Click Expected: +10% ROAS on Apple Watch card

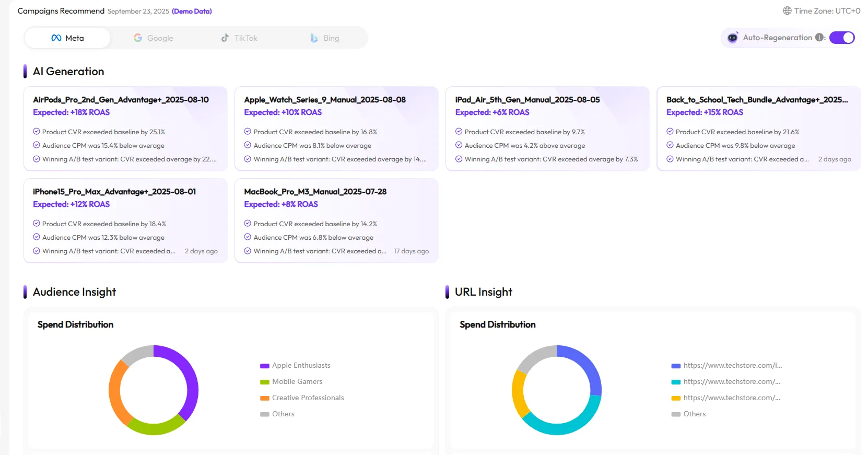click(283, 112)
